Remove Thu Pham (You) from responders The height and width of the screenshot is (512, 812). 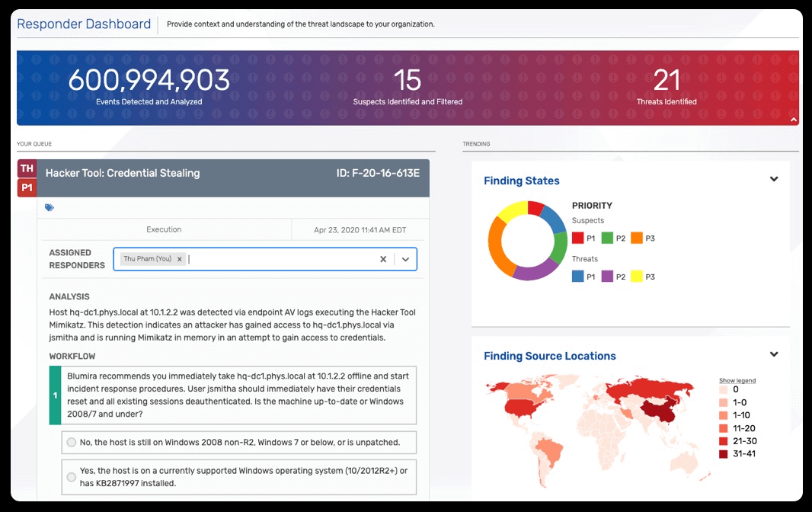coord(179,259)
